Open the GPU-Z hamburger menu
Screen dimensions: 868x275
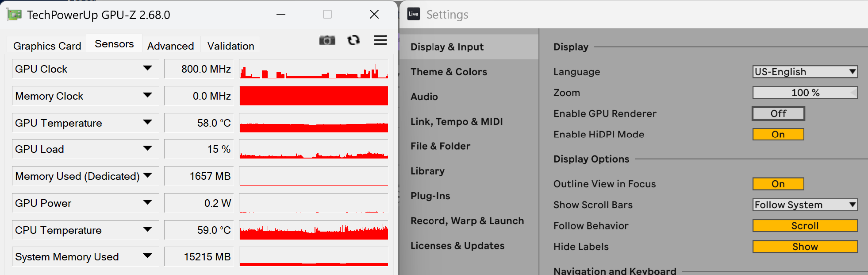pyautogui.click(x=380, y=41)
